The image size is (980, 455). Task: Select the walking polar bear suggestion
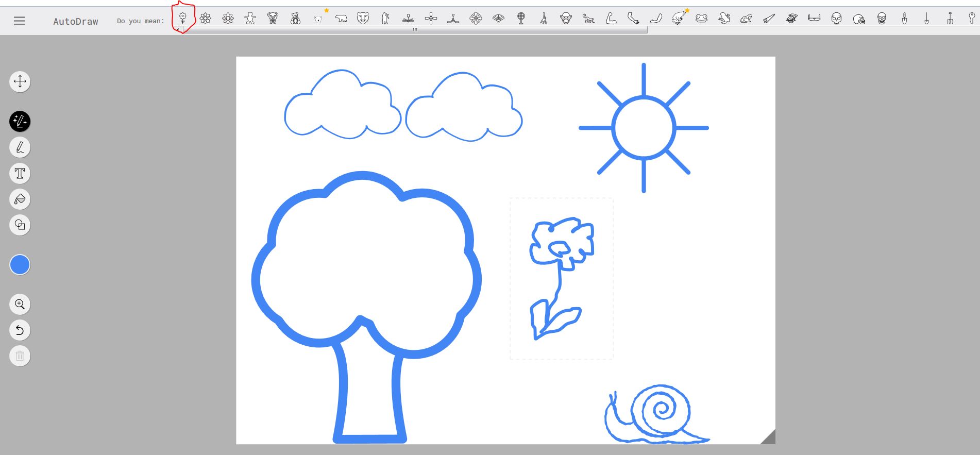coord(341,19)
